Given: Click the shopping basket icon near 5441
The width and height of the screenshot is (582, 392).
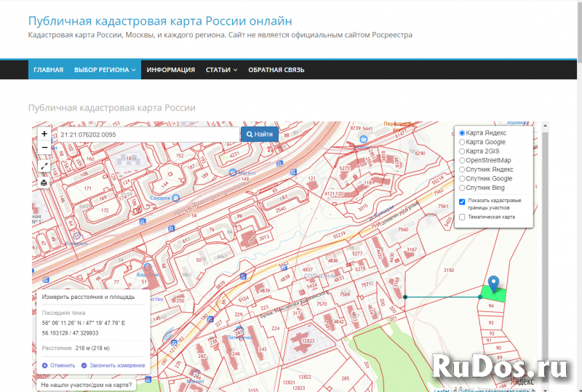Looking at the screenshot, I should coord(364,139).
